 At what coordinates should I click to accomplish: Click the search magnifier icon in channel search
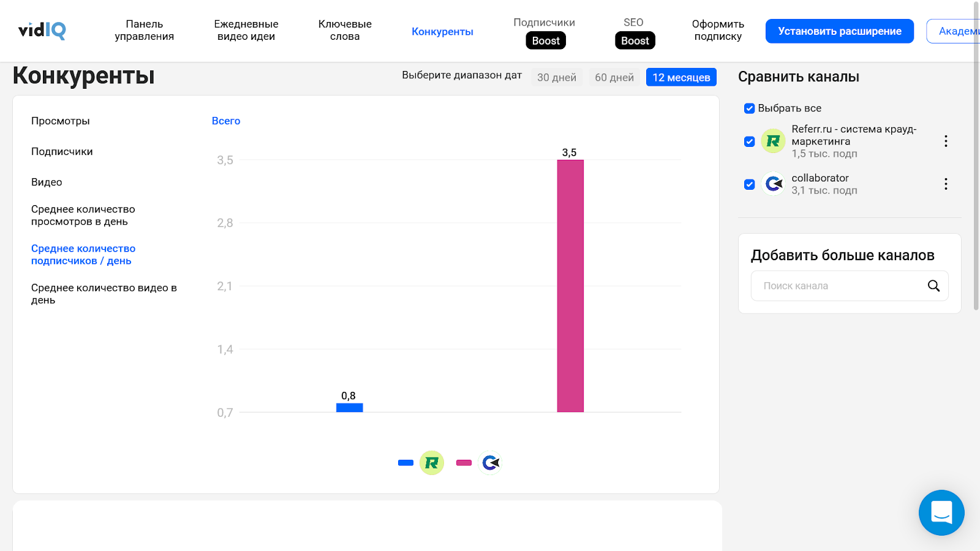pos(933,286)
